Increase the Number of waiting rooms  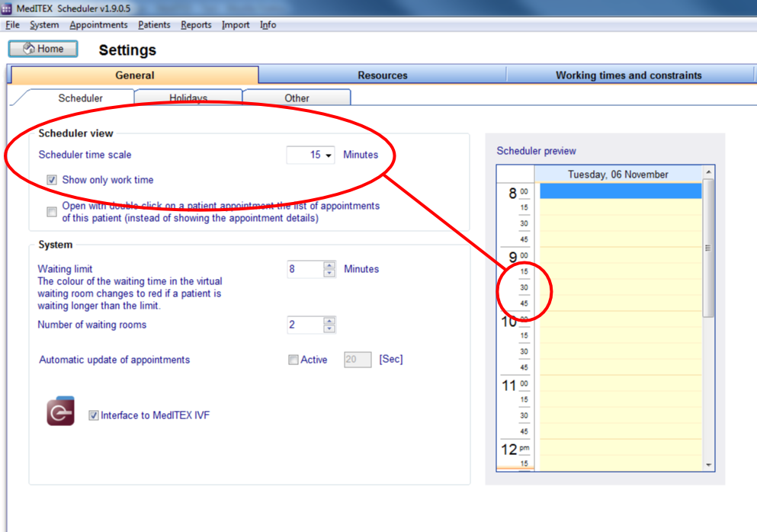click(x=329, y=321)
